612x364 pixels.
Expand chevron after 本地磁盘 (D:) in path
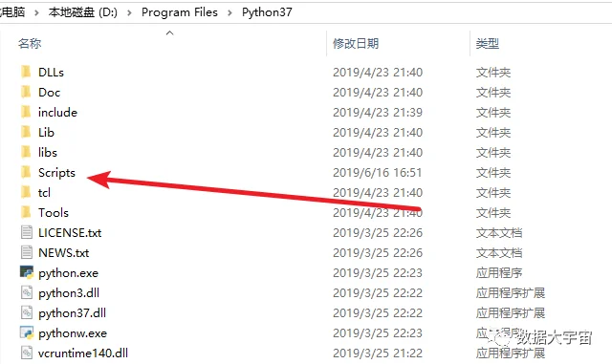[130, 12]
